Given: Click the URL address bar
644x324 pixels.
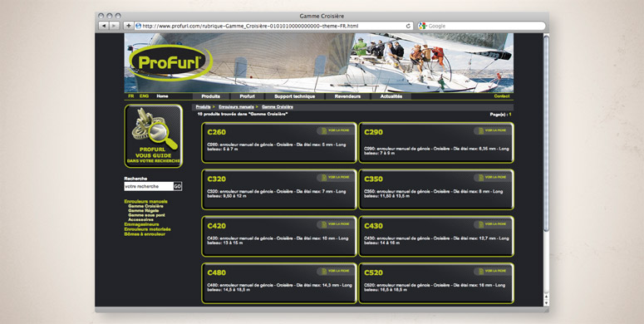Looking at the screenshot, I should (273, 26).
